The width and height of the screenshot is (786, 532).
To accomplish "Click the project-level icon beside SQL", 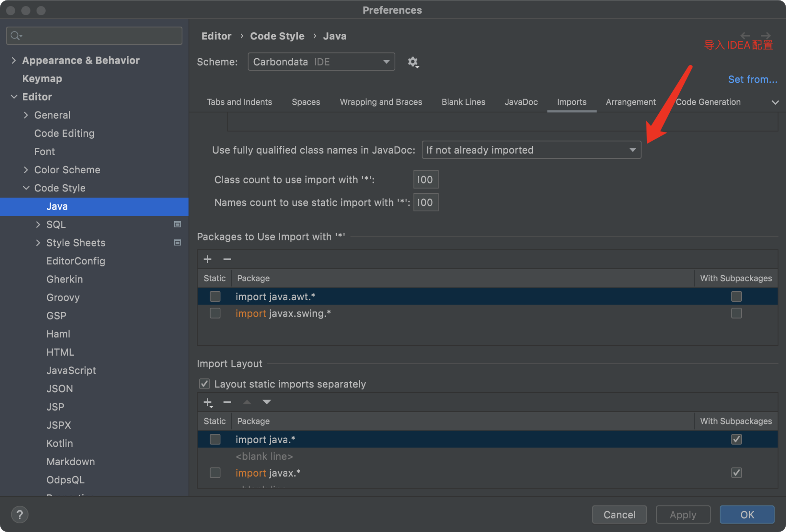I will tap(178, 224).
